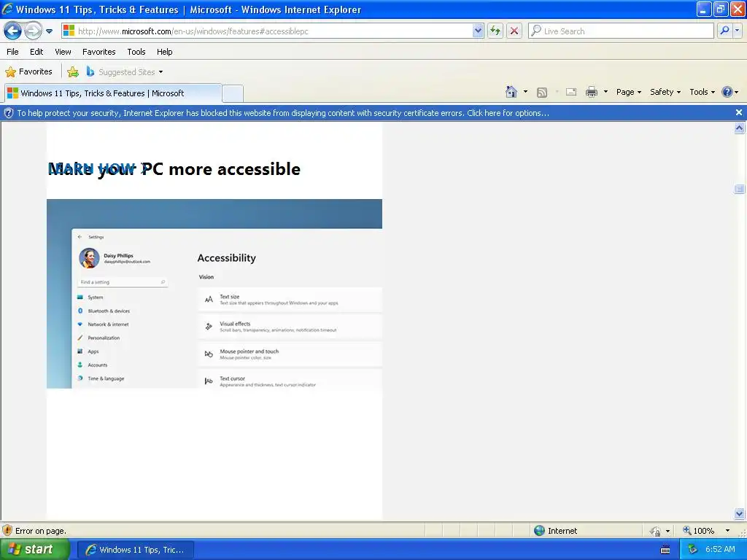The height and width of the screenshot is (560, 747).
Task: Click the Microsoft logo in address bar
Action: (x=69, y=31)
